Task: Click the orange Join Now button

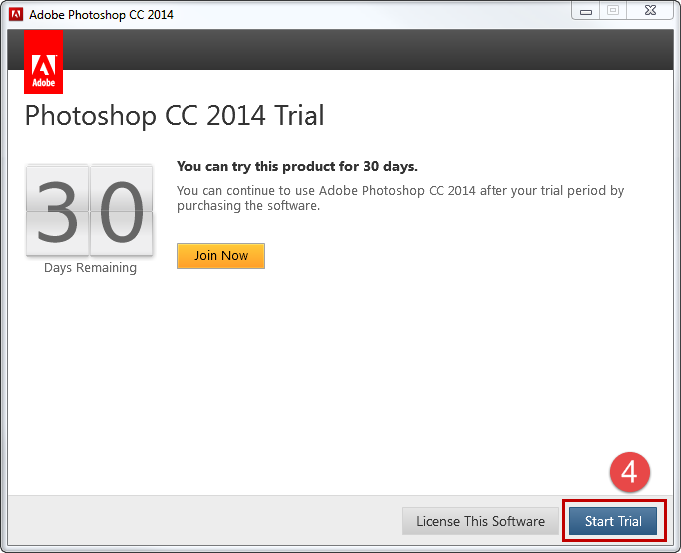Action: 221,255
